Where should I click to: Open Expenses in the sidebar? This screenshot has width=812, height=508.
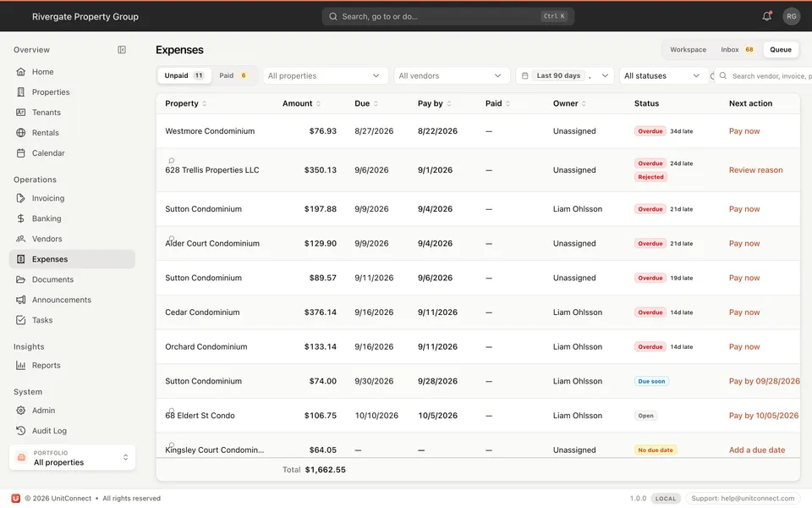[x=72, y=259]
